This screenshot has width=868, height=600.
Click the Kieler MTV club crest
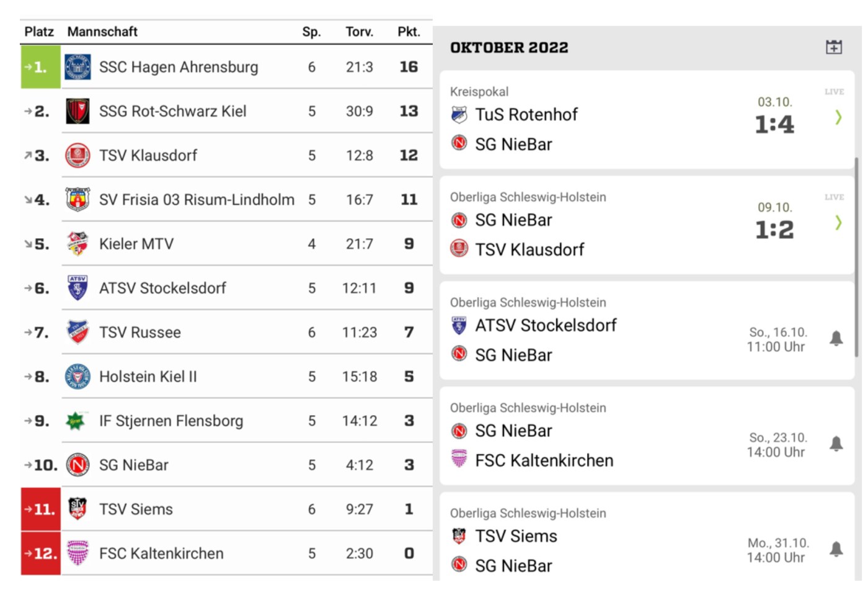pos(77,244)
